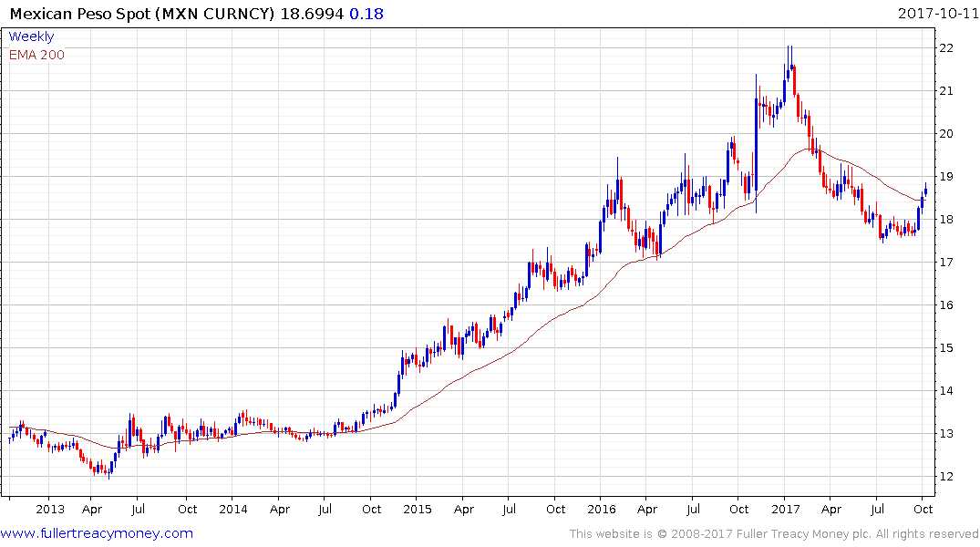Click the 22 price axis label
980x547 pixels.
pos(946,48)
